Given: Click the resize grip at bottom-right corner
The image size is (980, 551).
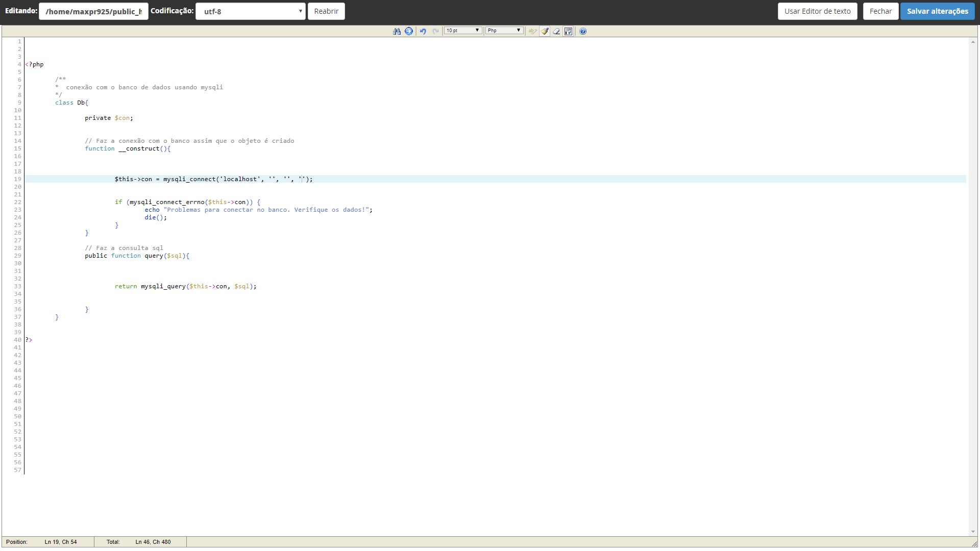Looking at the screenshot, I should [974, 544].
